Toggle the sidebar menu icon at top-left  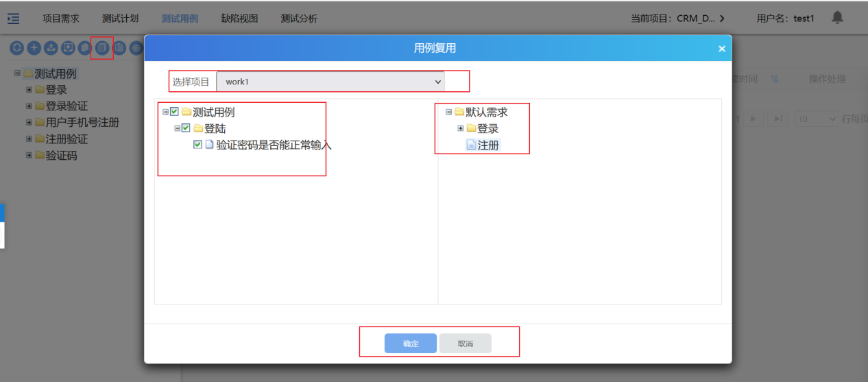click(13, 19)
